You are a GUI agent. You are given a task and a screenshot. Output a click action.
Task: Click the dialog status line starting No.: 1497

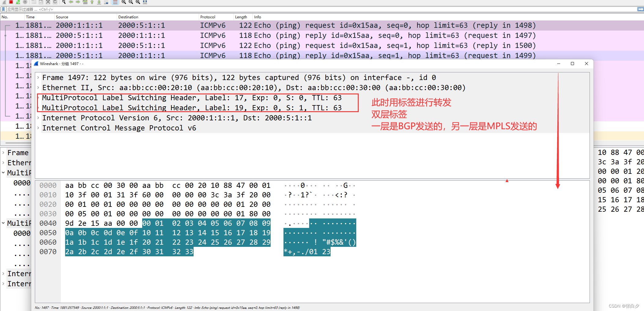(x=167, y=308)
